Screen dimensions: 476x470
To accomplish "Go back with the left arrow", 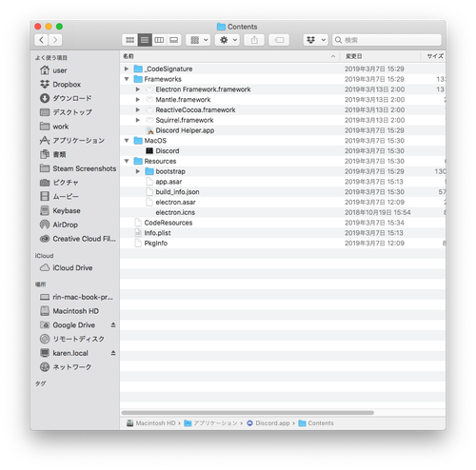I will click(x=41, y=40).
